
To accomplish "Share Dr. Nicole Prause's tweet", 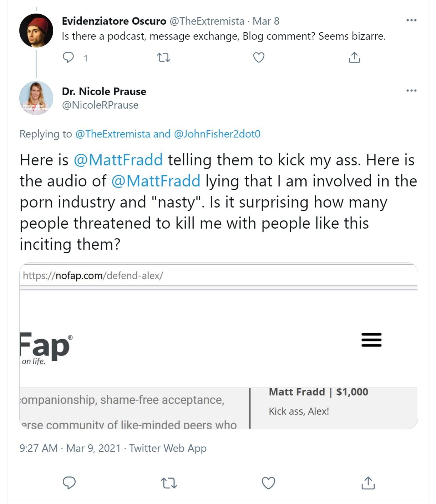I will coord(368,483).
